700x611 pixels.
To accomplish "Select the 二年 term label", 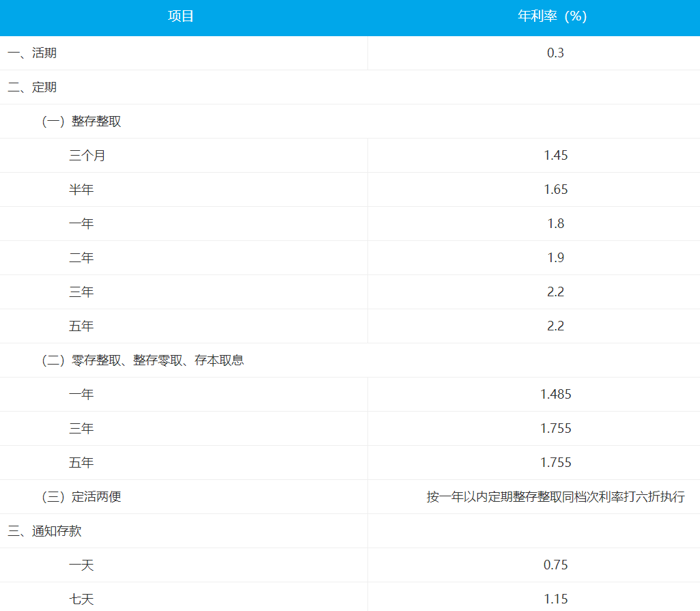I will coord(81,258).
